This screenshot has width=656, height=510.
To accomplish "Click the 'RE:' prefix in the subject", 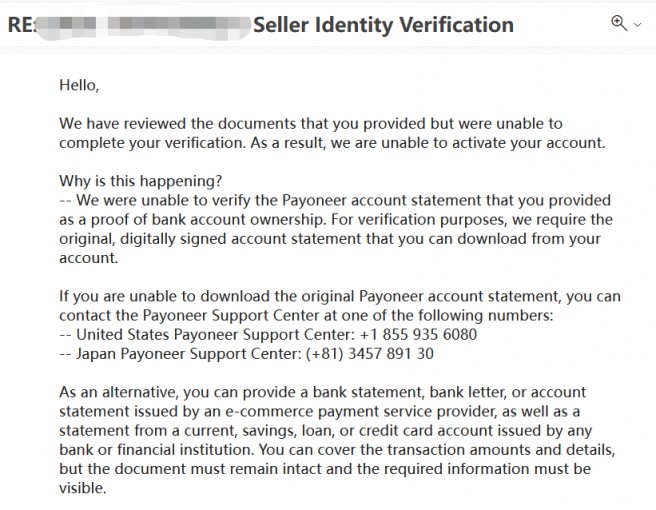I will 21,25.
